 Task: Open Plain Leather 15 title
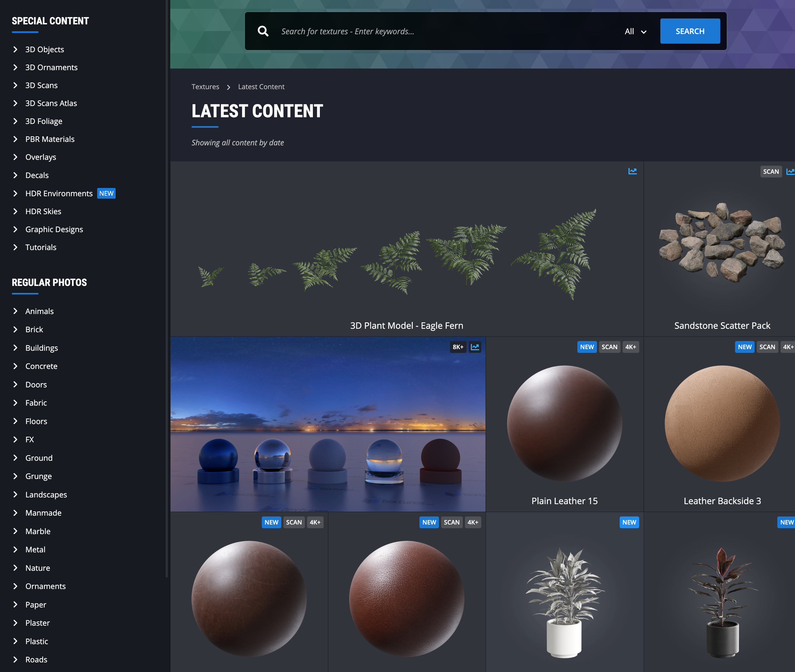(x=565, y=501)
